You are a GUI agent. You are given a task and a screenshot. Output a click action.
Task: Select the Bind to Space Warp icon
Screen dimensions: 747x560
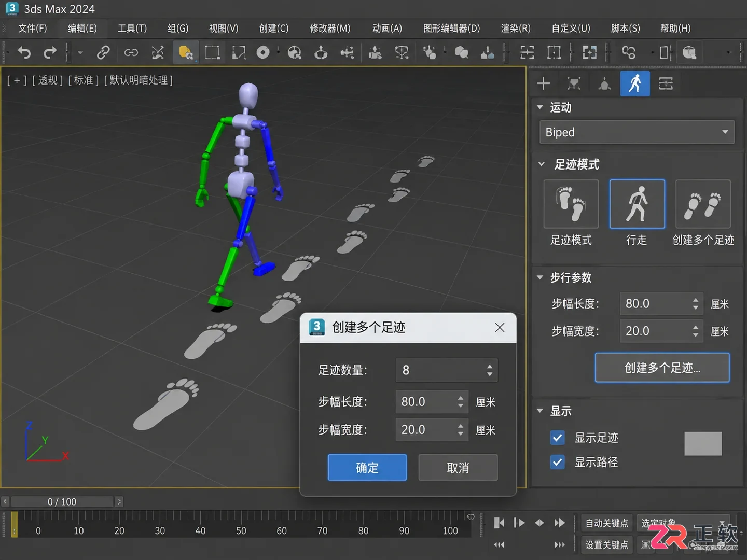click(x=158, y=52)
